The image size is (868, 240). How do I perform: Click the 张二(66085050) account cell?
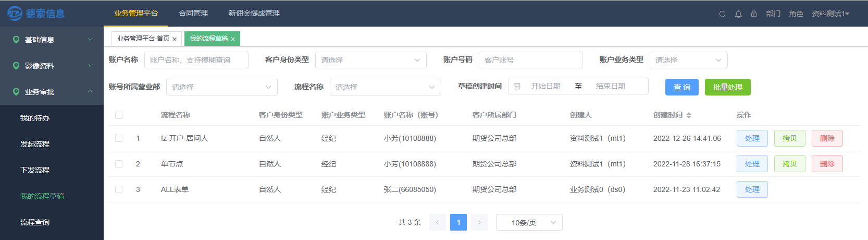tap(410, 189)
